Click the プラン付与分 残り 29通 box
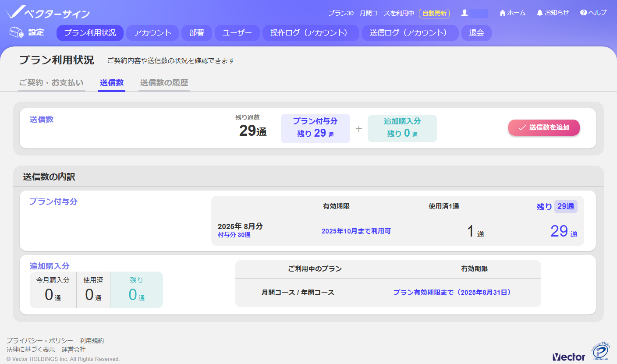The image size is (617, 364). click(316, 128)
